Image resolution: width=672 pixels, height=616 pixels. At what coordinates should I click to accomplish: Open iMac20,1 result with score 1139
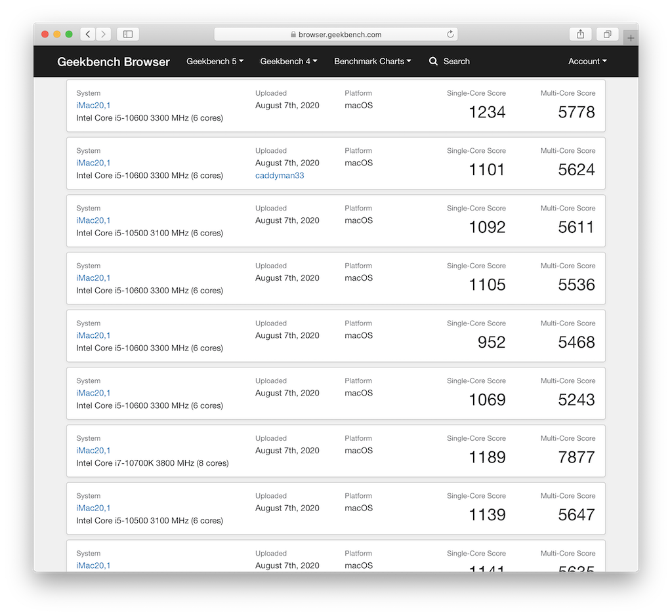point(93,508)
